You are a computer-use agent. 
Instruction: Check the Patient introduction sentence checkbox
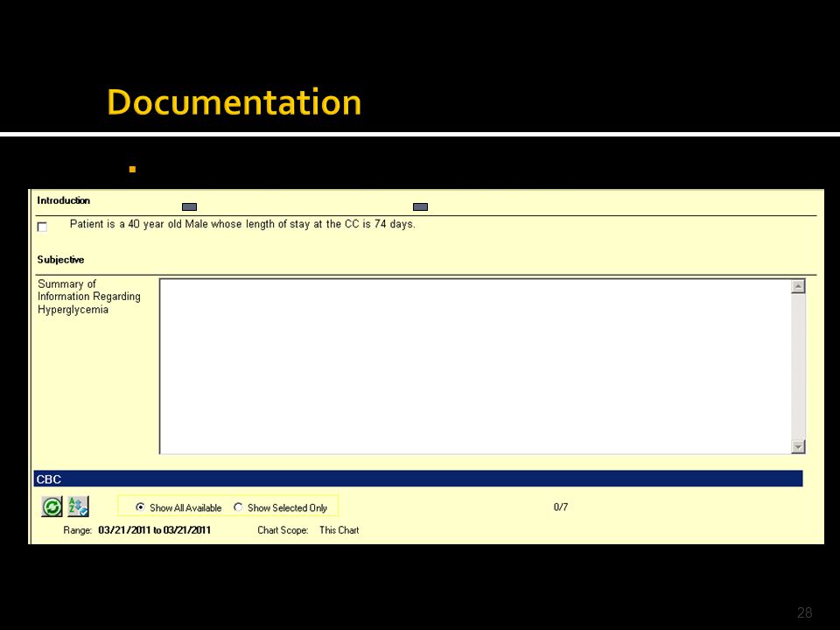[x=42, y=227]
